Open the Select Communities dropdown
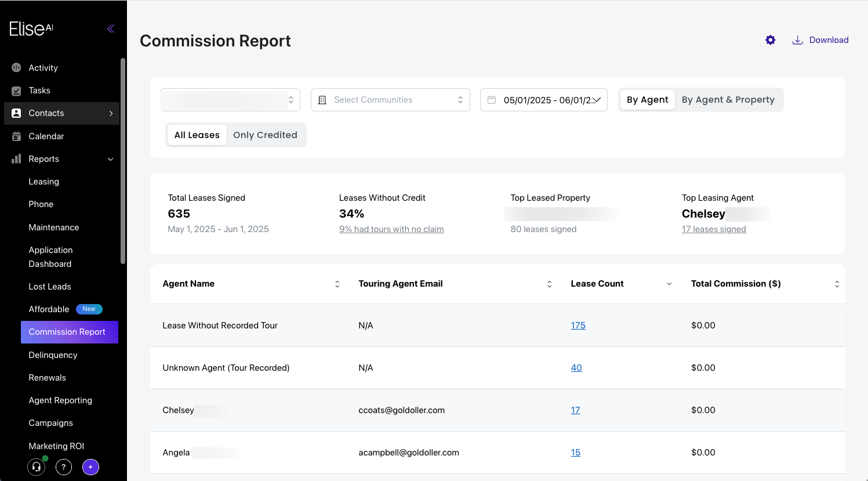The height and width of the screenshot is (481, 868). pos(390,100)
